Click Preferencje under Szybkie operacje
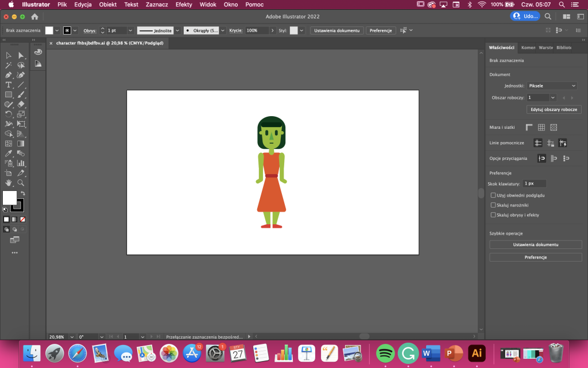This screenshot has height=368, width=588. [x=536, y=257]
